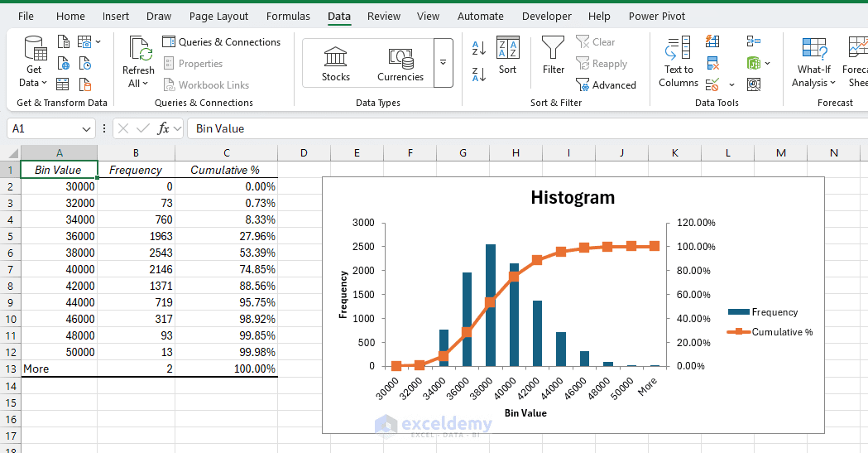Viewport: 868px width, 453px height.
Task: Click Frequency legend entry in chart
Action: (x=763, y=311)
